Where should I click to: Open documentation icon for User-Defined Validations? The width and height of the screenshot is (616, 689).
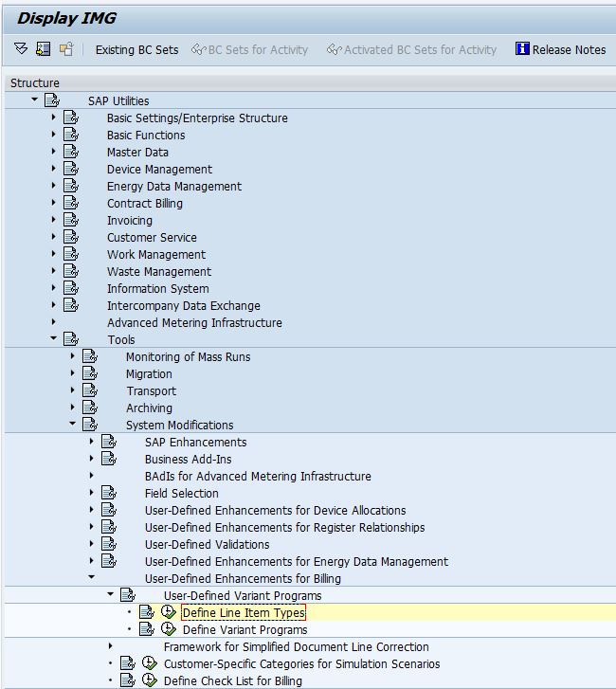109,544
